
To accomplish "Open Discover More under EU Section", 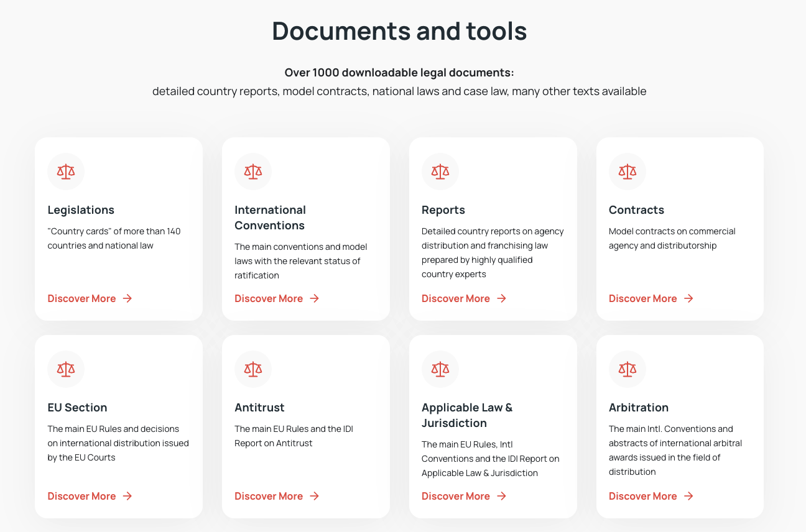I will tap(90, 496).
